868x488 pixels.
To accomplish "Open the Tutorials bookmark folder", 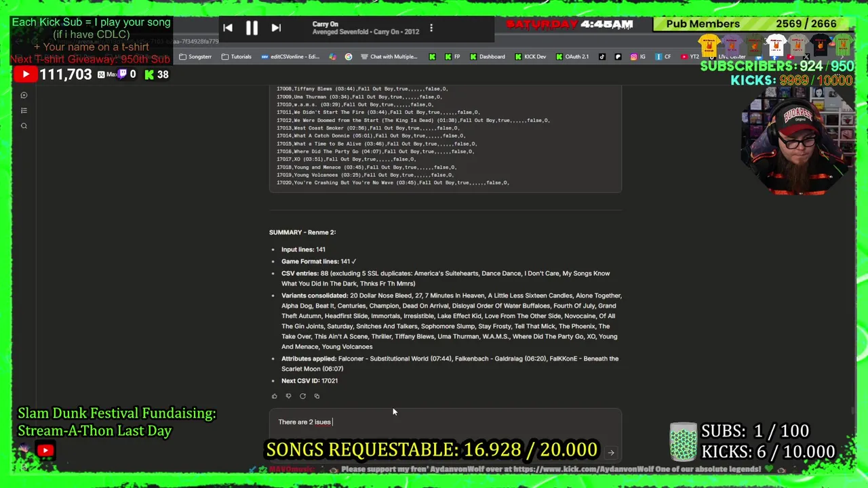I will 237,57.
